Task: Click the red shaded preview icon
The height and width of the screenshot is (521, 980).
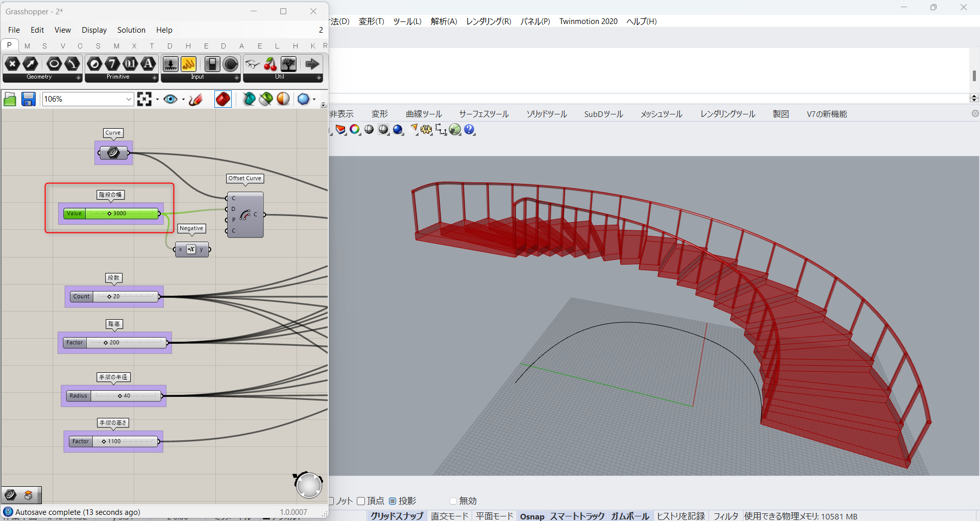Action: point(223,99)
